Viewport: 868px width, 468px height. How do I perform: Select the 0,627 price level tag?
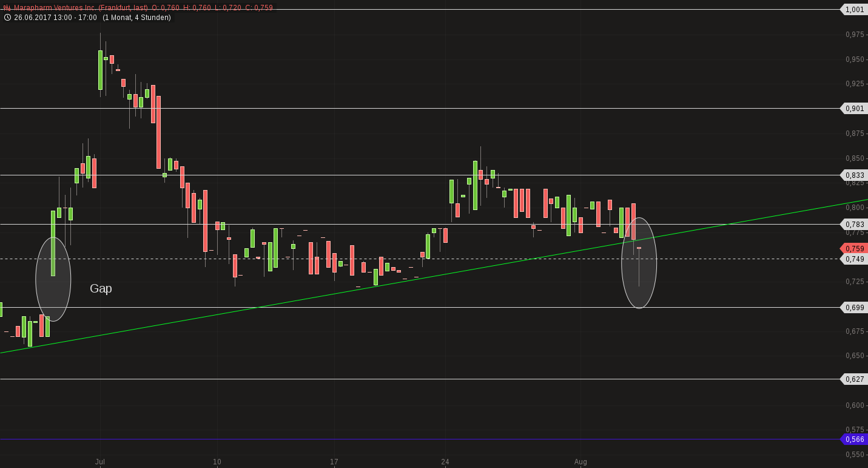(x=854, y=379)
